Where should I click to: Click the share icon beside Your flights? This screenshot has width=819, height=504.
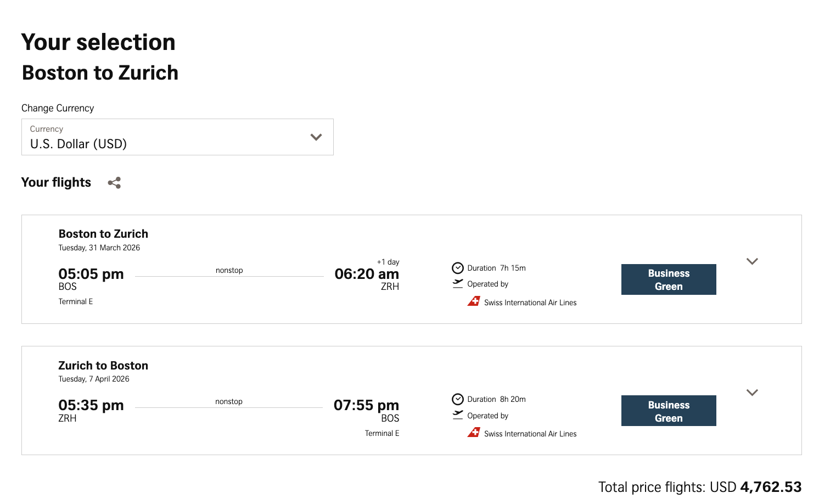coord(114,182)
